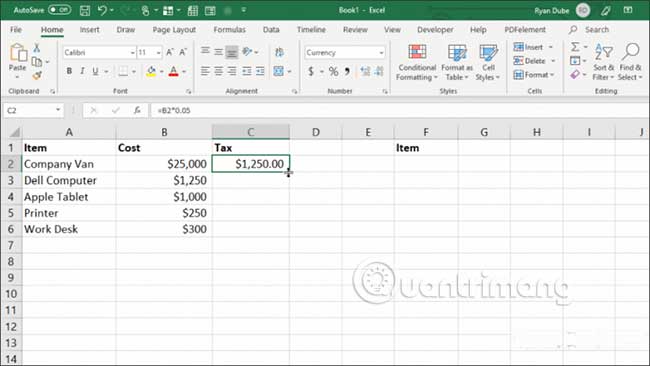
Task: Click the Save icon in title bar
Action: [x=85, y=10]
